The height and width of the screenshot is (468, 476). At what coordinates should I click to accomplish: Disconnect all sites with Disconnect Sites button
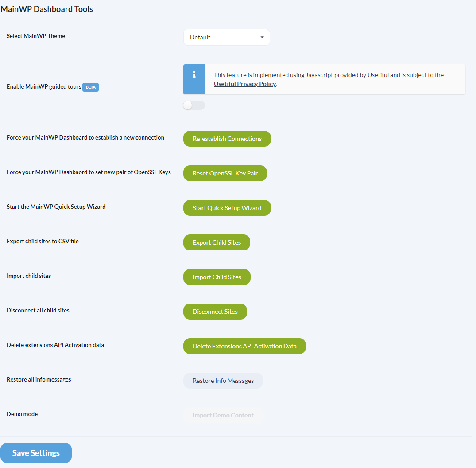point(215,312)
